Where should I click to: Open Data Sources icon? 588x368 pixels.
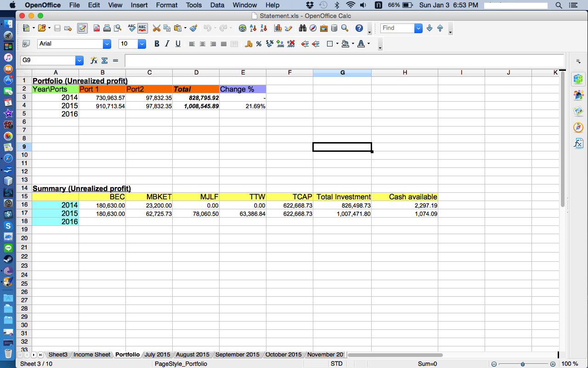pos(334,28)
